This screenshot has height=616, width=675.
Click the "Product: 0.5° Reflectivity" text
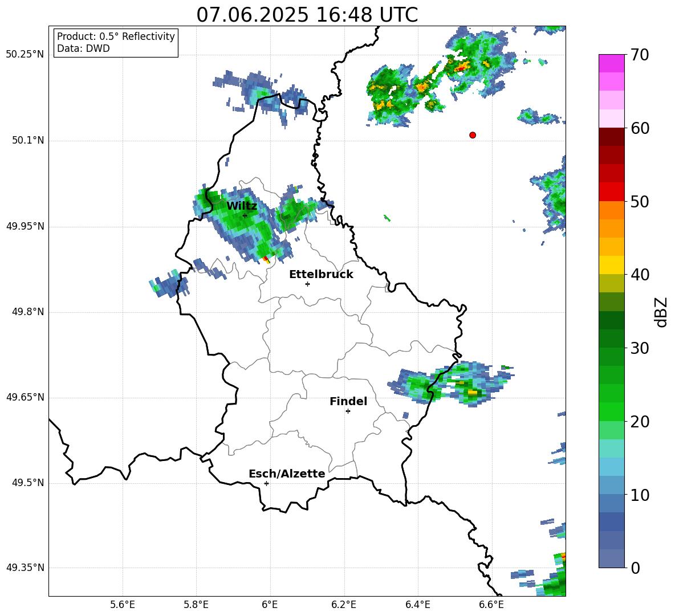(x=116, y=36)
